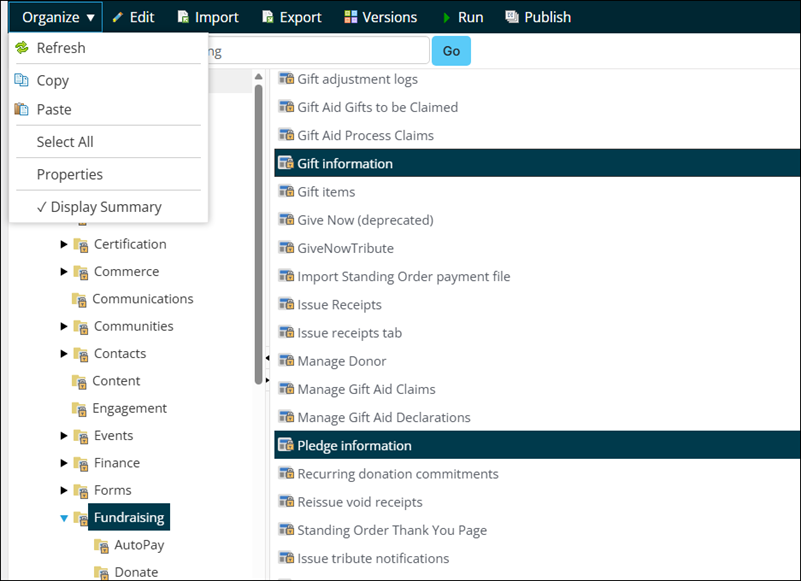
Task: Click the Copy icon in the dropdown
Action: pos(22,81)
